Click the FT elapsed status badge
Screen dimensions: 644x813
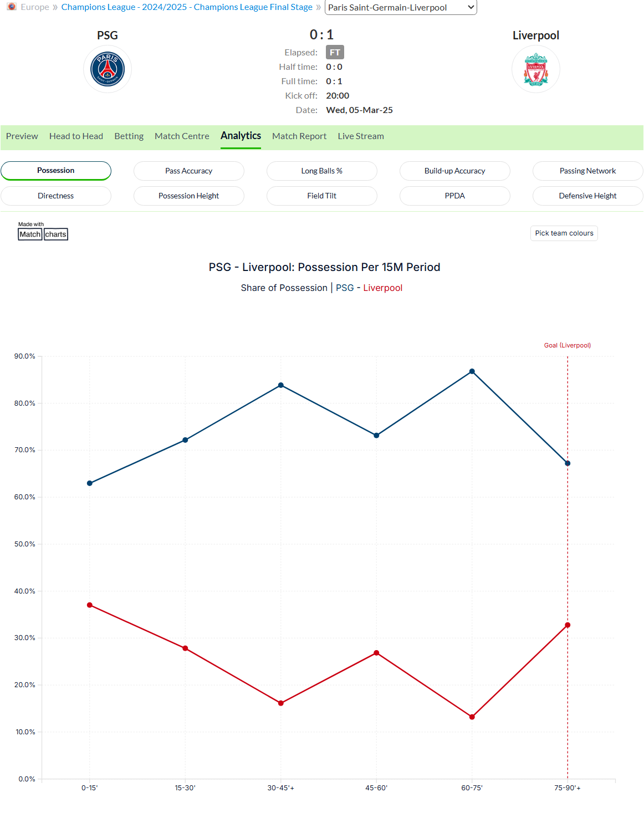tap(335, 53)
